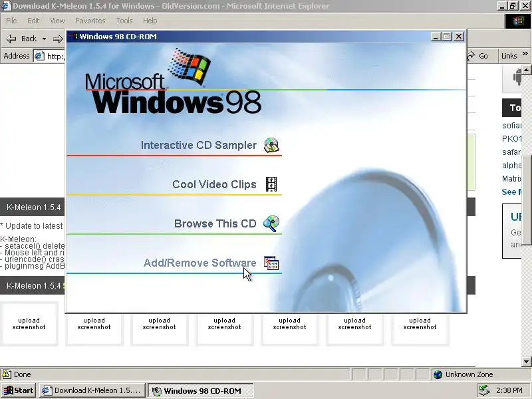Click the Done status warning icon
This screenshot has height=399, width=532.
click(6, 374)
